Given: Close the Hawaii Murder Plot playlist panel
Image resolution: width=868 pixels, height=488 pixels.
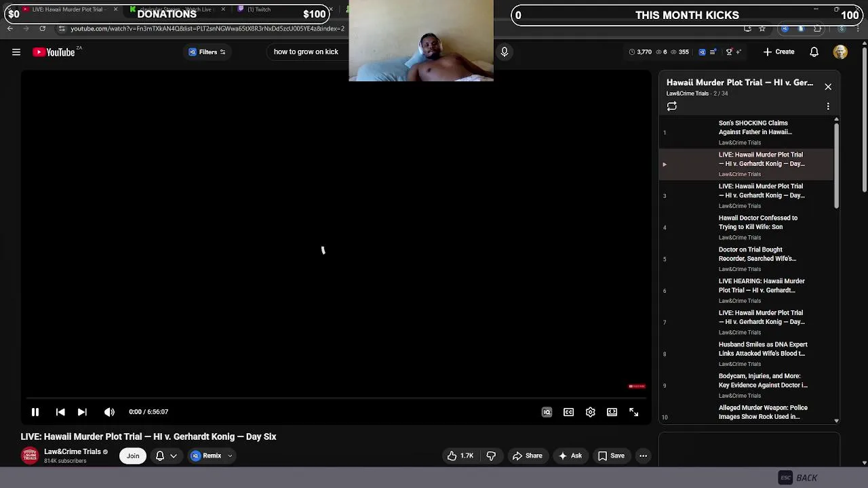Looking at the screenshot, I should pos(828,87).
